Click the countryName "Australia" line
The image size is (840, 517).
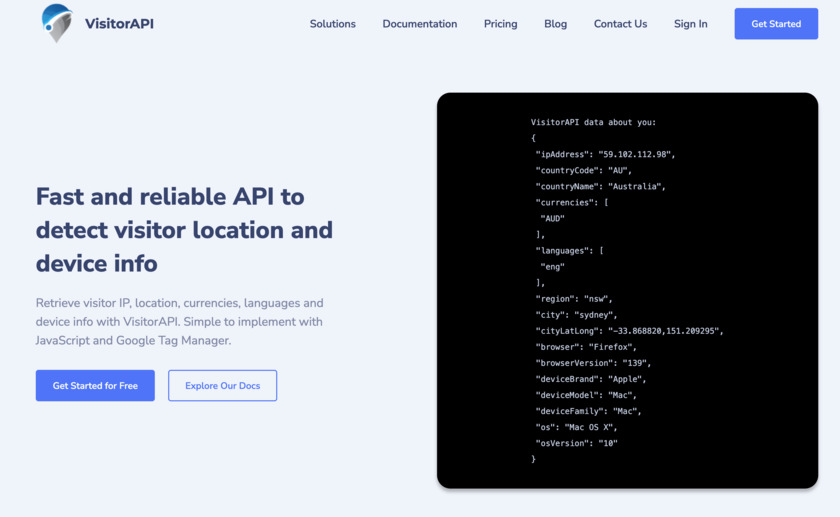pos(600,186)
